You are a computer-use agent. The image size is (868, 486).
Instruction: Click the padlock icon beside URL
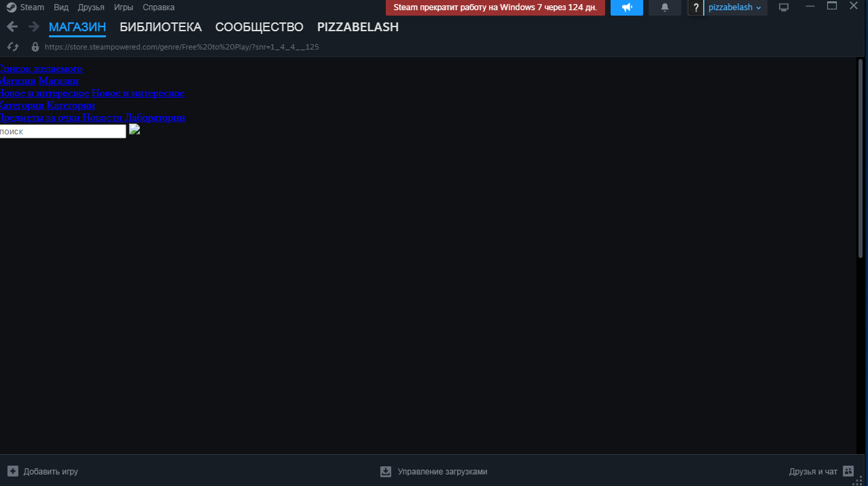(x=35, y=47)
